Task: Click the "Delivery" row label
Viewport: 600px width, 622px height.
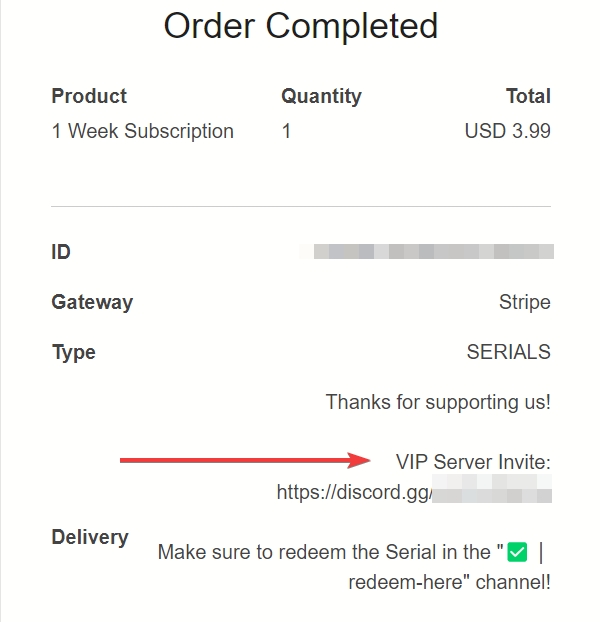Action: [x=90, y=537]
